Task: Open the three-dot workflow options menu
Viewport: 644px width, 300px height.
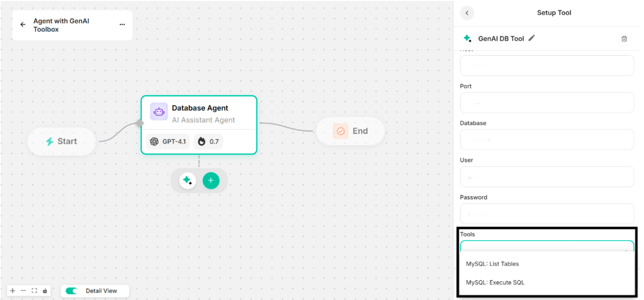Action: point(122,25)
